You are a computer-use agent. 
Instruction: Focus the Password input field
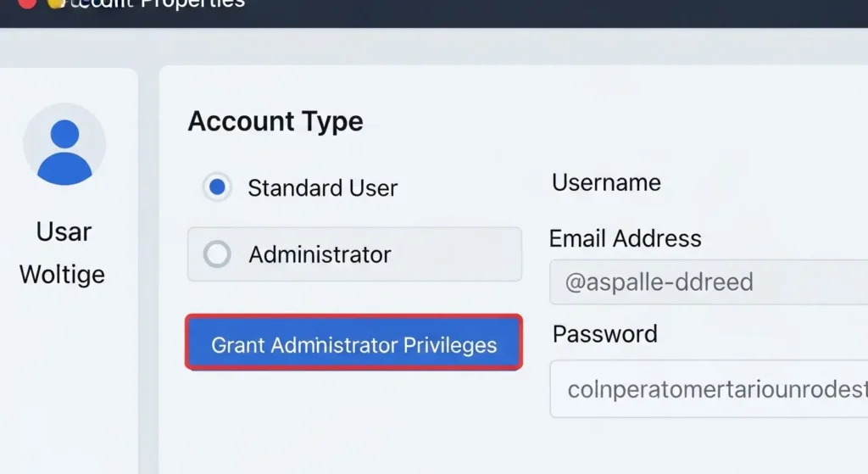tap(709, 388)
